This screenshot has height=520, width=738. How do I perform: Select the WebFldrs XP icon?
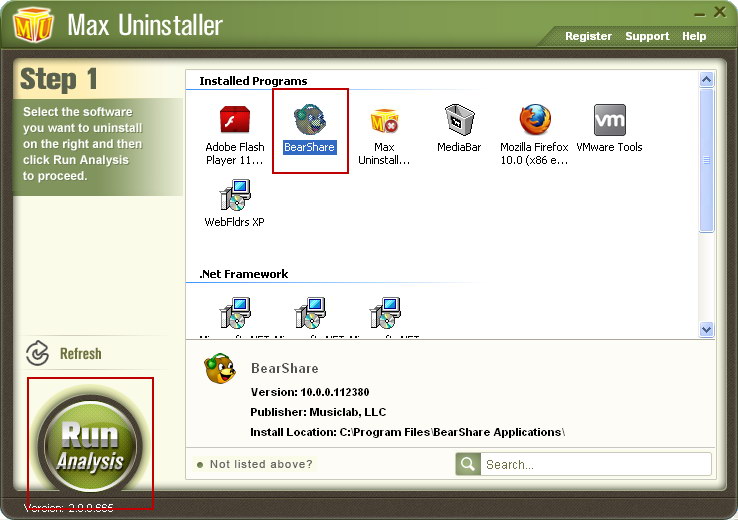(235, 195)
